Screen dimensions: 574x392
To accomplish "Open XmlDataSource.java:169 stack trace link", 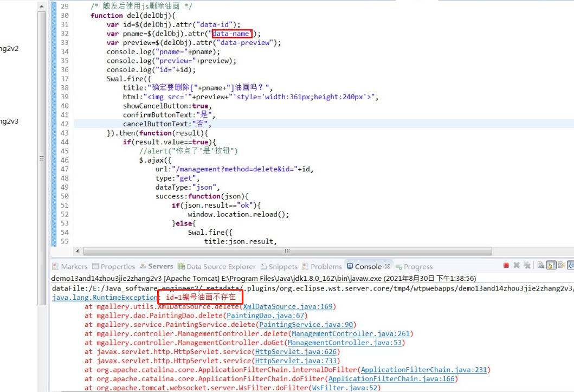I will click(x=288, y=306).
